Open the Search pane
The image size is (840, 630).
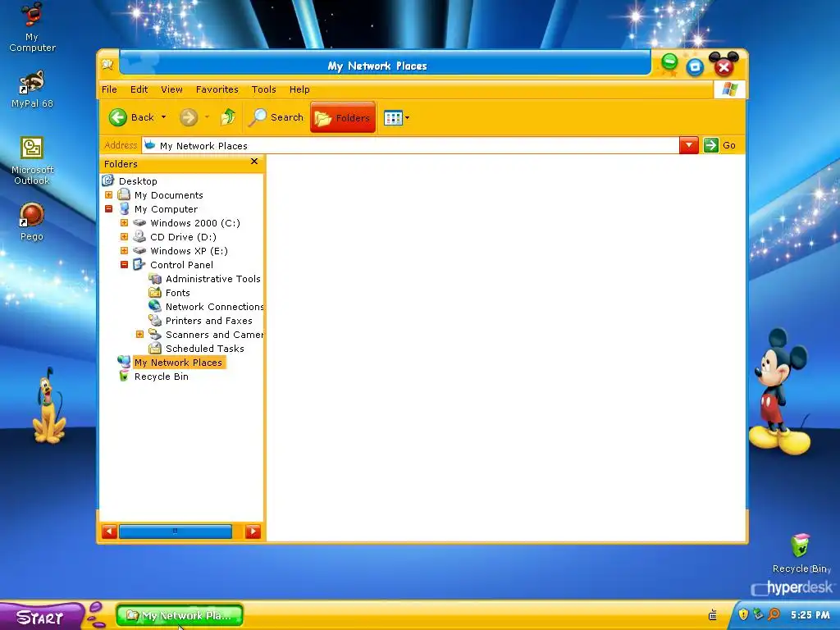coord(276,117)
